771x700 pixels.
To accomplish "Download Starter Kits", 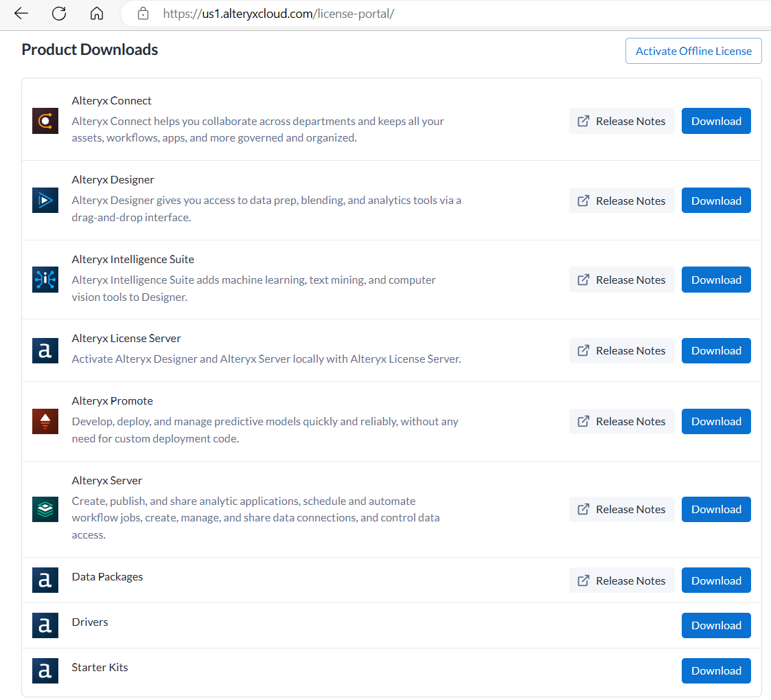I will (x=716, y=671).
